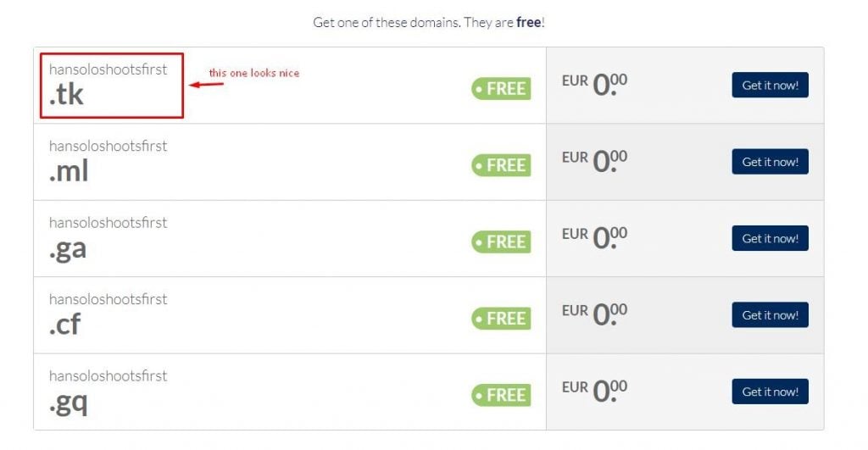Click the FREE badge on .cf row

click(501, 319)
